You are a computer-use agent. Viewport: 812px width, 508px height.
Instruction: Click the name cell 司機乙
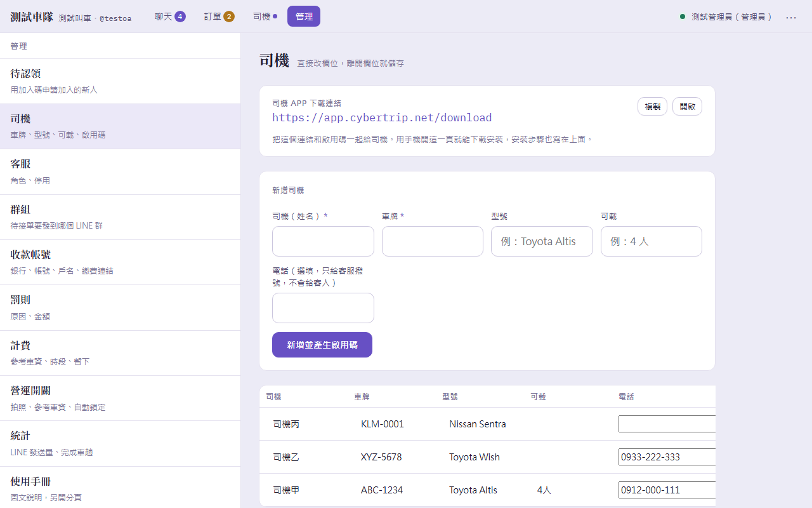point(286,457)
